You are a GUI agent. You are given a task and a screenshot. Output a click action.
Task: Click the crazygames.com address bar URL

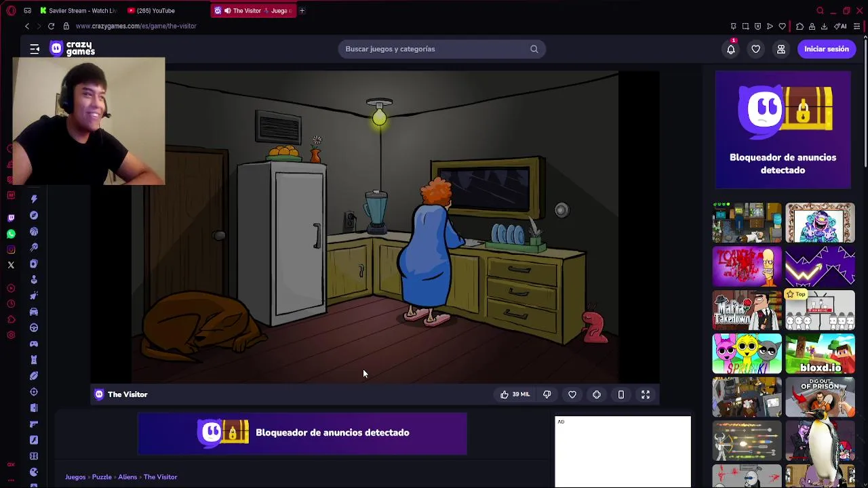(x=136, y=26)
